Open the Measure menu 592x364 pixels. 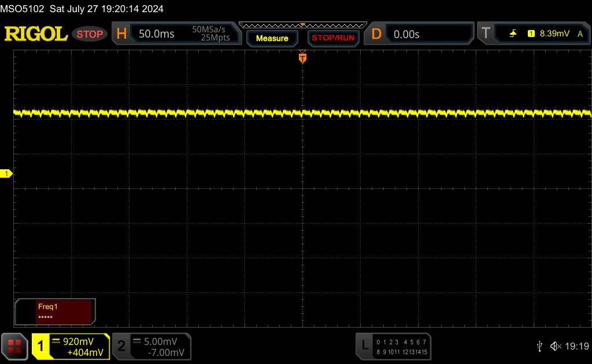(272, 38)
